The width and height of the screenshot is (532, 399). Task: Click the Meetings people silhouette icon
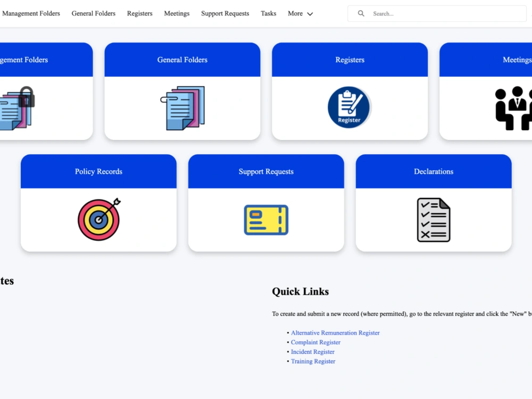pyautogui.click(x=513, y=108)
